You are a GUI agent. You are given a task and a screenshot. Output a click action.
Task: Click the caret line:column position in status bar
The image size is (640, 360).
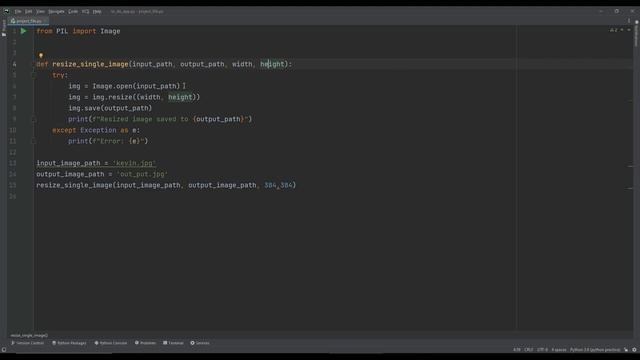tap(517, 350)
